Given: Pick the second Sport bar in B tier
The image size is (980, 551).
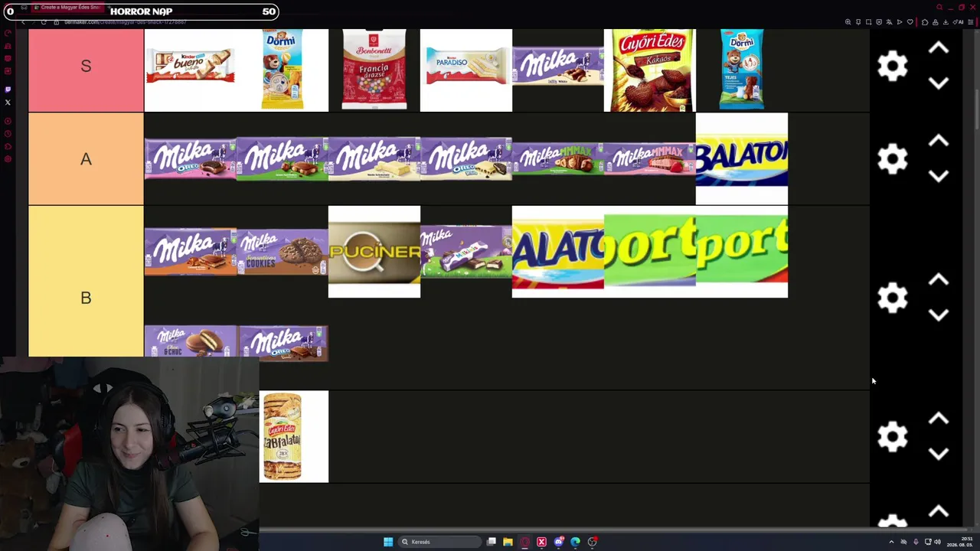Looking at the screenshot, I should [x=741, y=251].
